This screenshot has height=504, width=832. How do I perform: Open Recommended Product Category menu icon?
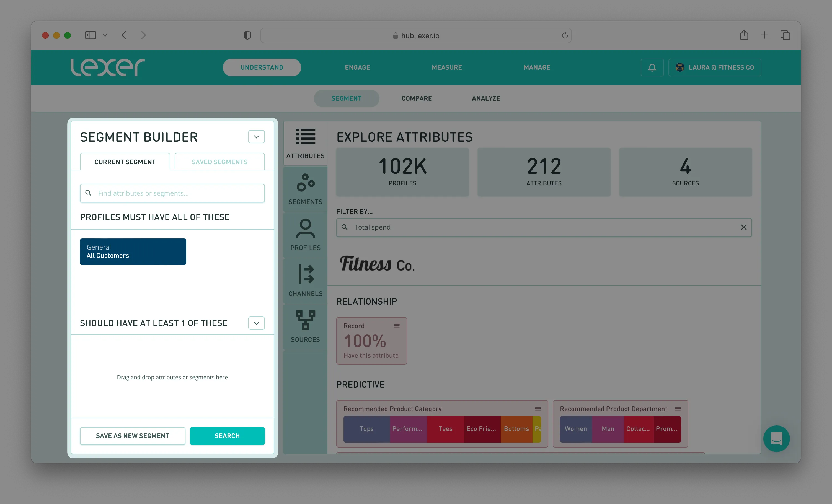tap(538, 409)
